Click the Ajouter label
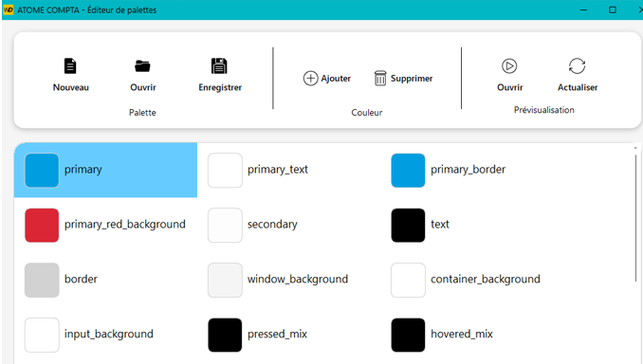 click(336, 79)
